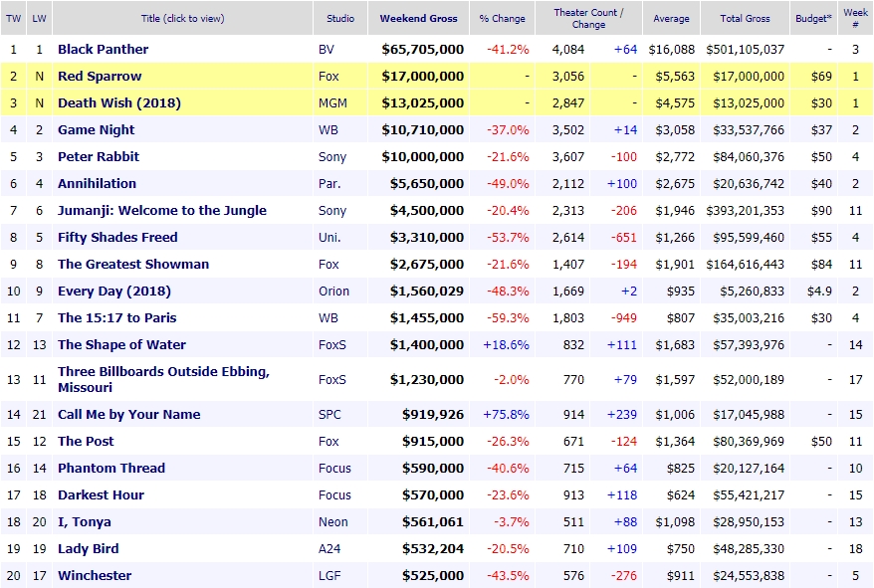This screenshot has width=874, height=588.
Task: Open Call Me by Your Name
Action: coord(129,414)
